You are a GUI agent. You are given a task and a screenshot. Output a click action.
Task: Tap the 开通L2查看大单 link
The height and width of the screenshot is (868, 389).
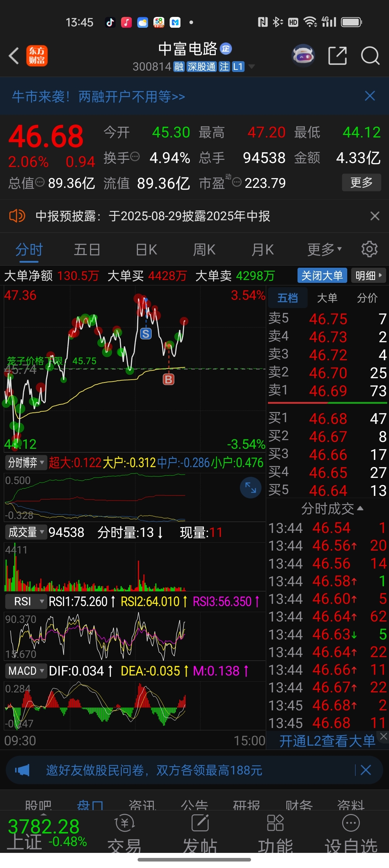point(327,741)
